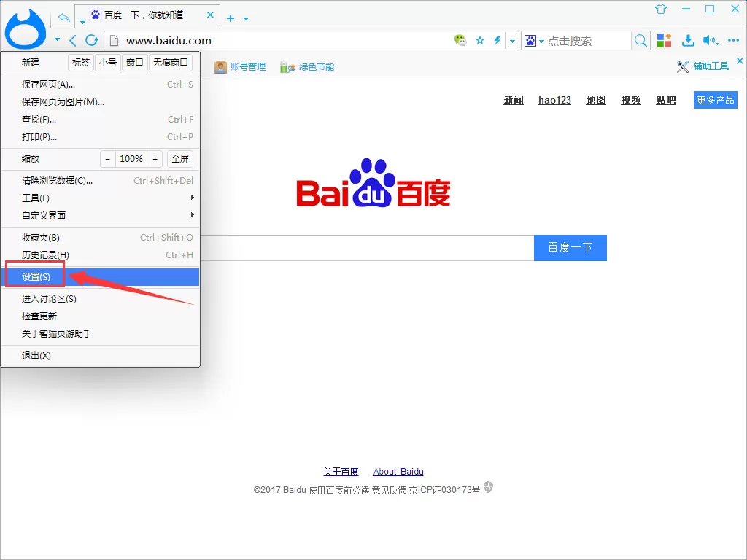This screenshot has height=560, width=747.
Task: Click the Baidu paw search engine icon
Action: pos(531,41)
